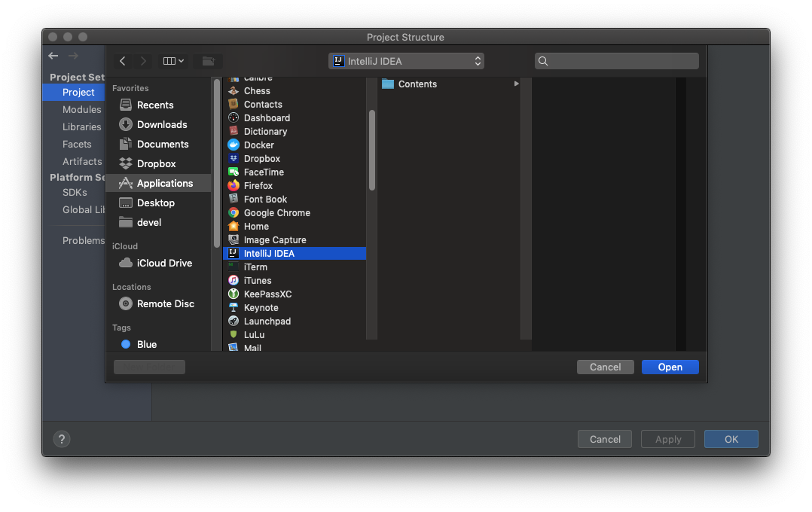
Task: Click the help question mark button
Action: pyautogui.click(x=62, y=439)
